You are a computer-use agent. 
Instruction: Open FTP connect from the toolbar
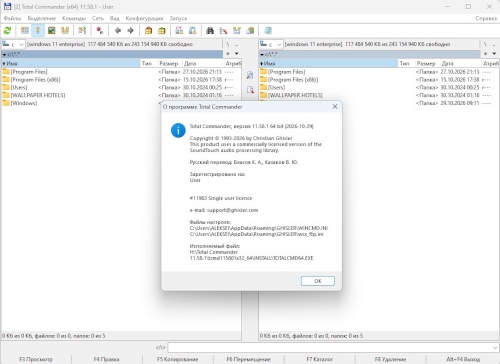[179, 31]
